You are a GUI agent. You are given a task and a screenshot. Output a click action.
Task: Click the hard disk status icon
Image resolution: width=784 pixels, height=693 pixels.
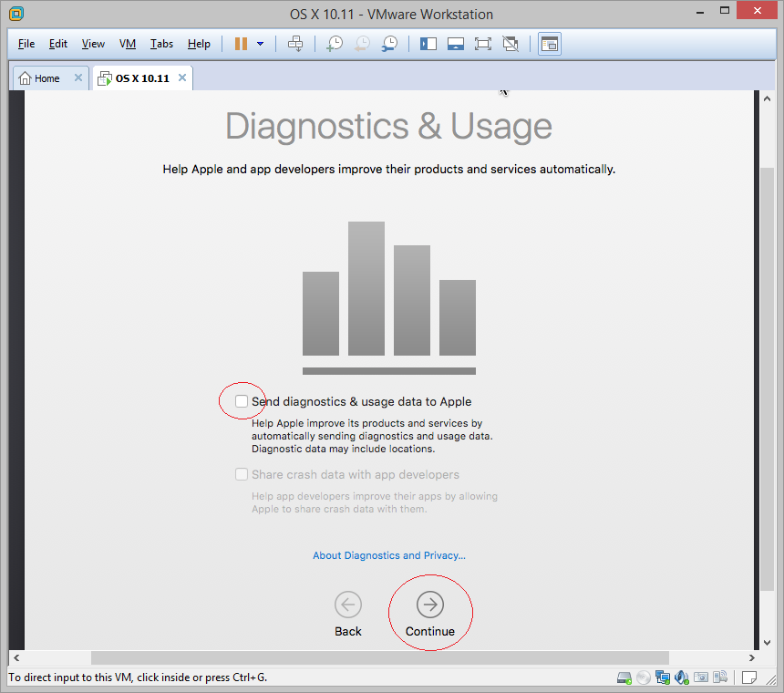point(624,678)
